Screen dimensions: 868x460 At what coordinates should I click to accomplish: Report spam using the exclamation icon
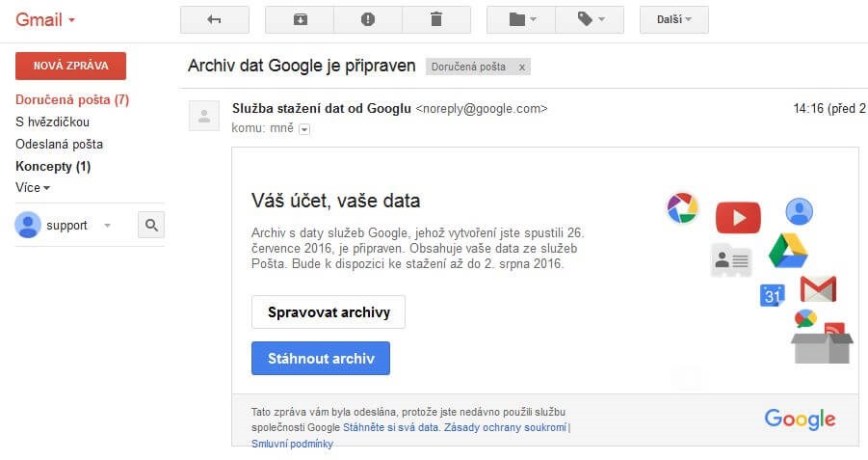tap(367, 19)
